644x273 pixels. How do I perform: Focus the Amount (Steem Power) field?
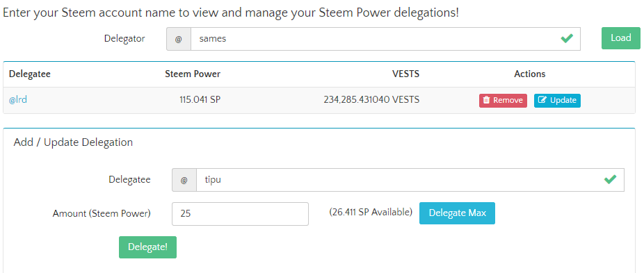point(240,214)
